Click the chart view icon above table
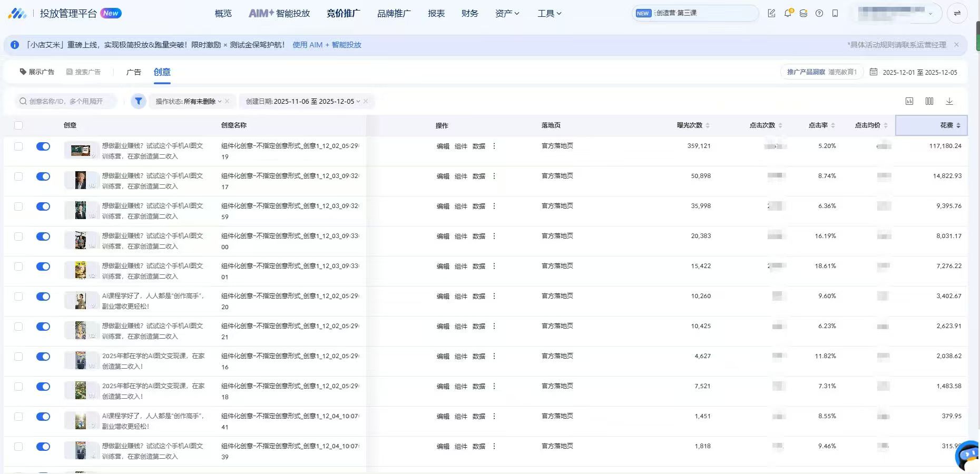This screenshot has height=474, width=980. 909,101
